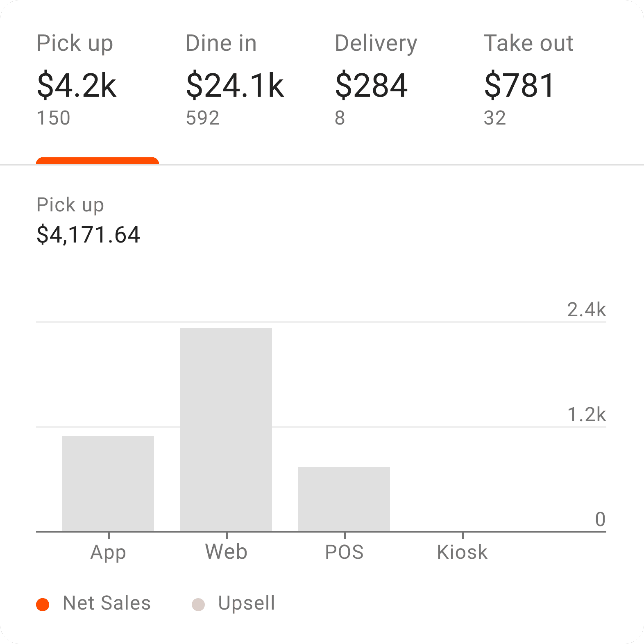
Task: Switch to the Dine in tab
Action: 234,80
